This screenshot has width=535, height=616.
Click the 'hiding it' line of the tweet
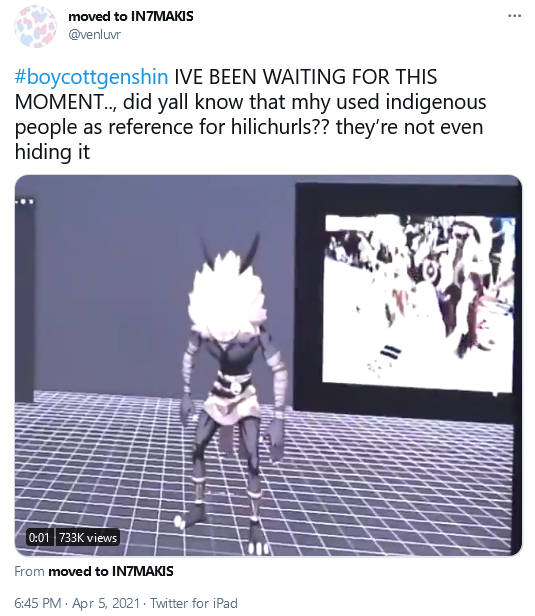[52, 151]
